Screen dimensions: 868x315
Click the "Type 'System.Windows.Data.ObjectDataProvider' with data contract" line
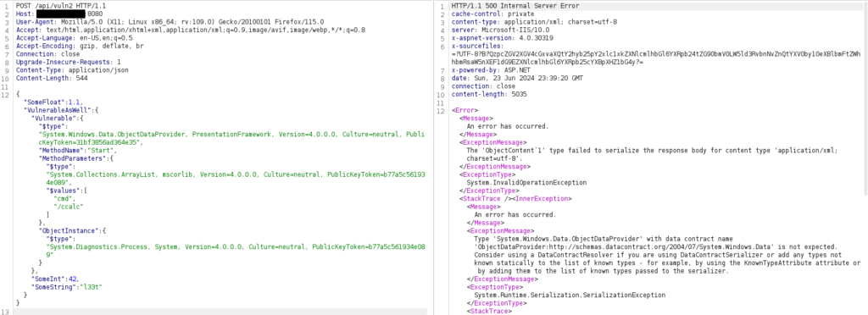604,238
